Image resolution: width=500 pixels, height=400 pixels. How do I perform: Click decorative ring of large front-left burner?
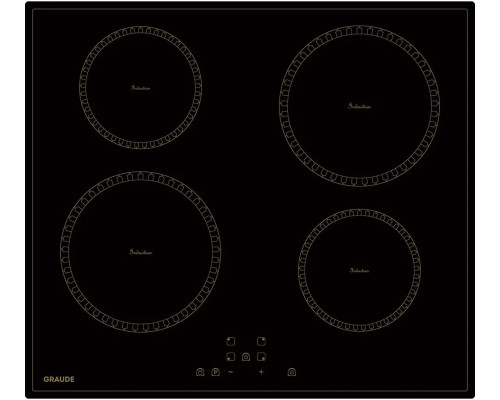(140, 176)
